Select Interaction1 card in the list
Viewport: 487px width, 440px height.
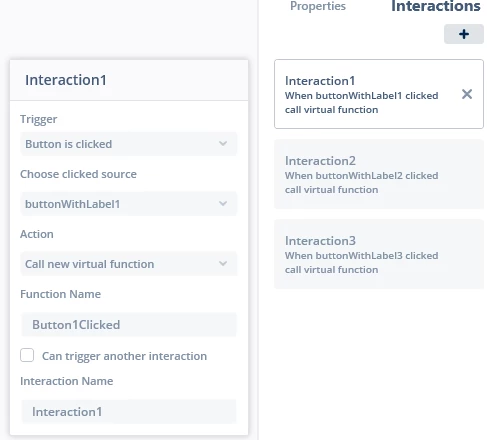[x=379, y=94]
